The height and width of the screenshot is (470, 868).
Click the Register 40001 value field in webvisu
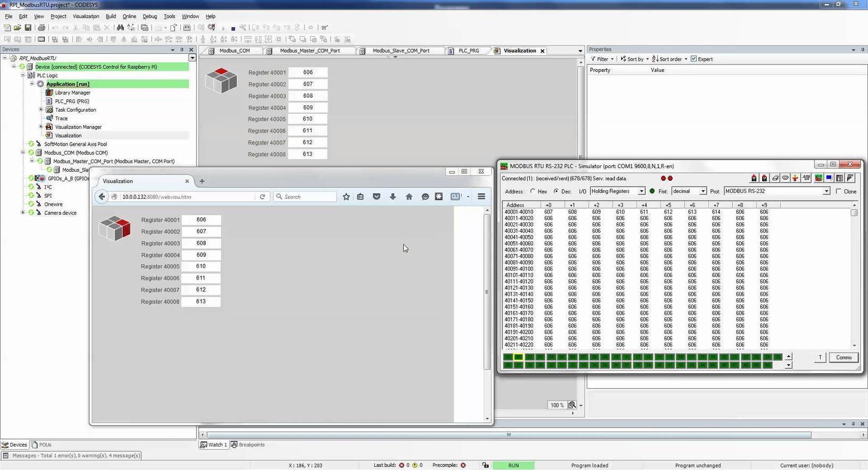201,220
